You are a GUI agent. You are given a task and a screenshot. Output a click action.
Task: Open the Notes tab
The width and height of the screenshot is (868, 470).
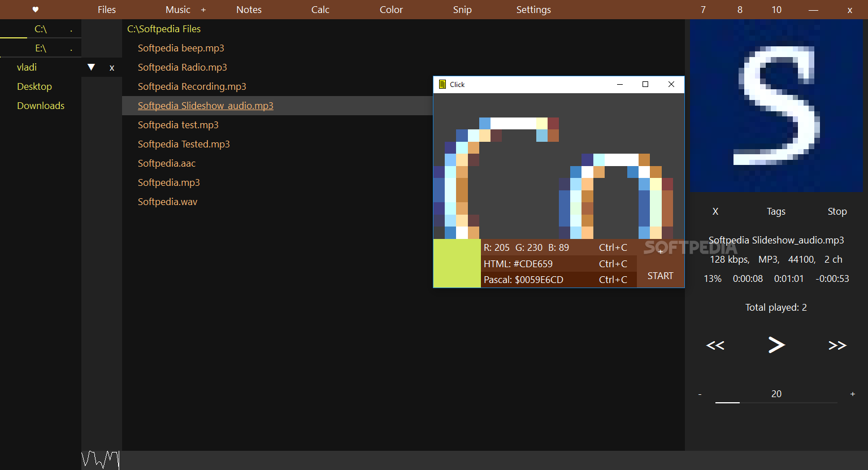coord(249,10)
